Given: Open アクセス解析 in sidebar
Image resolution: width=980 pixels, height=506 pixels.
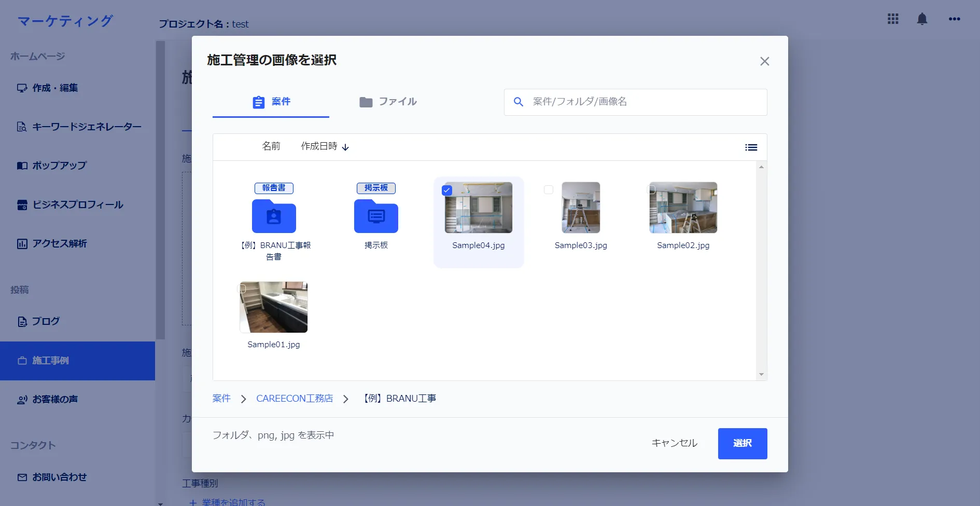Looking at the screenshot, I should click(x=78, y=243).
